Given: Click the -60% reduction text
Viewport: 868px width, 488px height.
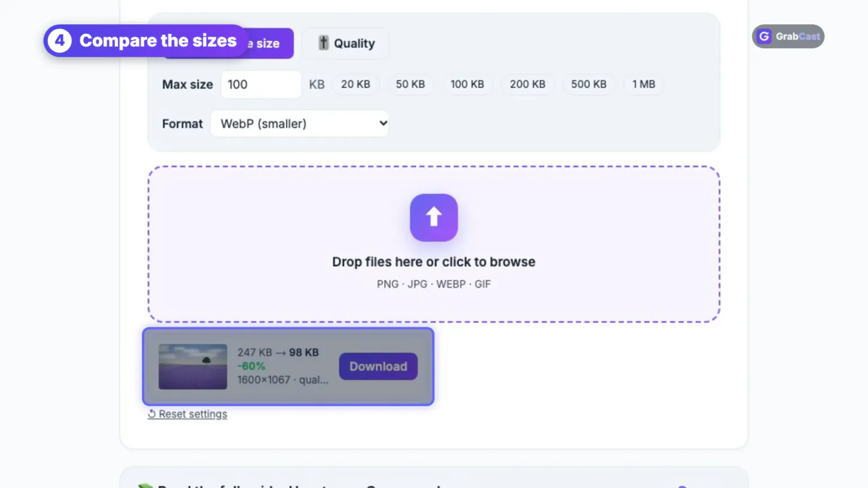Looking at the screenshot, I should tap(251, 366).
